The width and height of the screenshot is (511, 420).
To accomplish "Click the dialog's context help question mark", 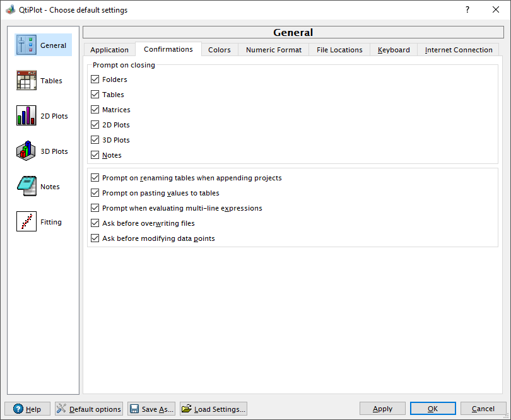I will click(467, 10).
